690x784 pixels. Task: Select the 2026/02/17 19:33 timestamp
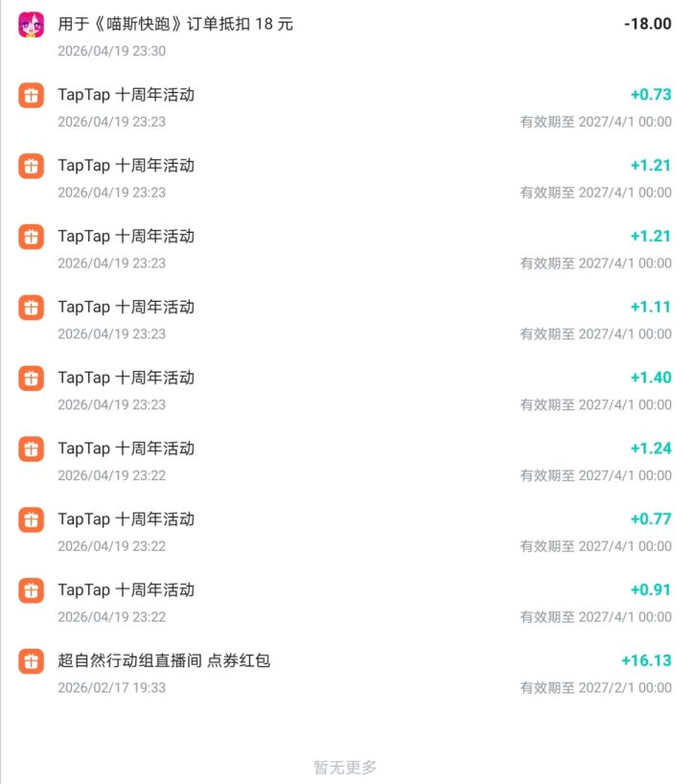pos(111,687)
